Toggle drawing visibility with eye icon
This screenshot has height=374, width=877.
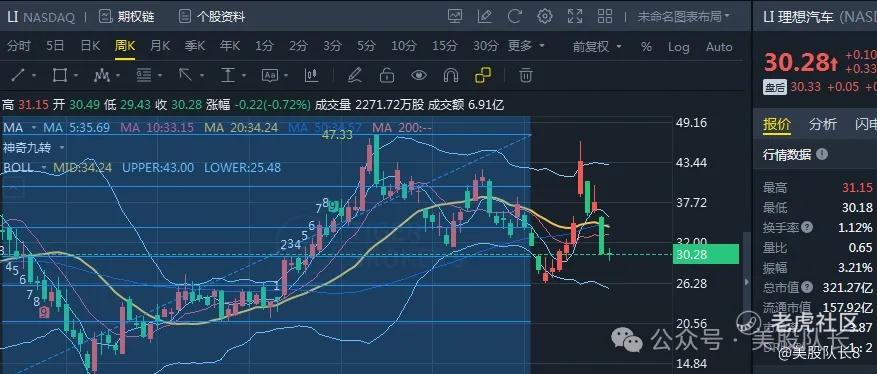tap(418, 75)
